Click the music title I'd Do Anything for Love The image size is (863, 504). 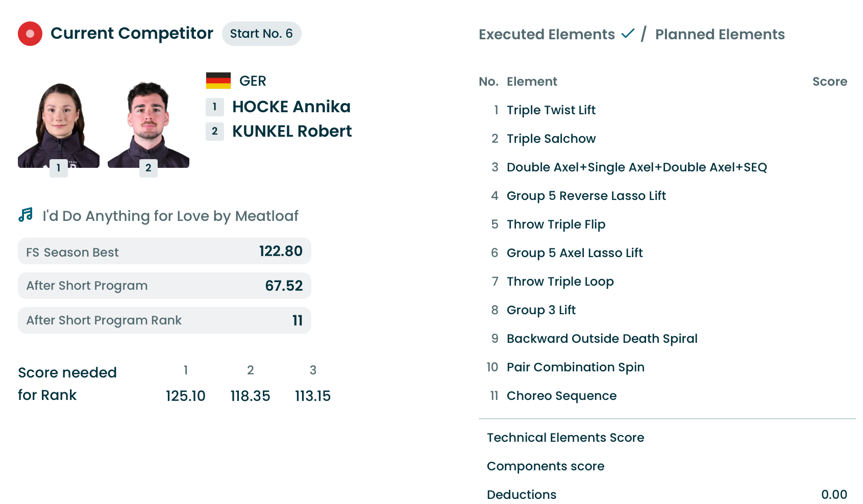point(170,216)
